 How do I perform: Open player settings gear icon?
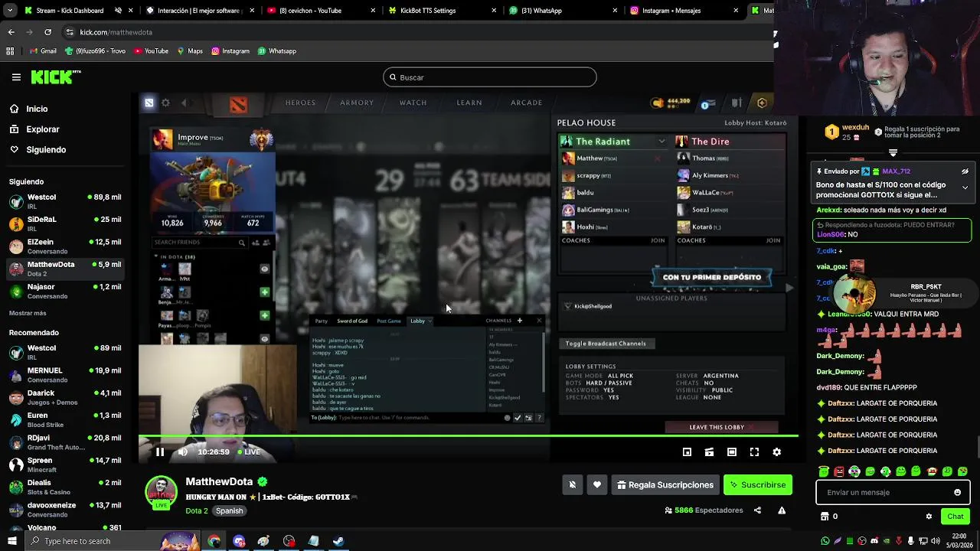[x=776, y=452]
